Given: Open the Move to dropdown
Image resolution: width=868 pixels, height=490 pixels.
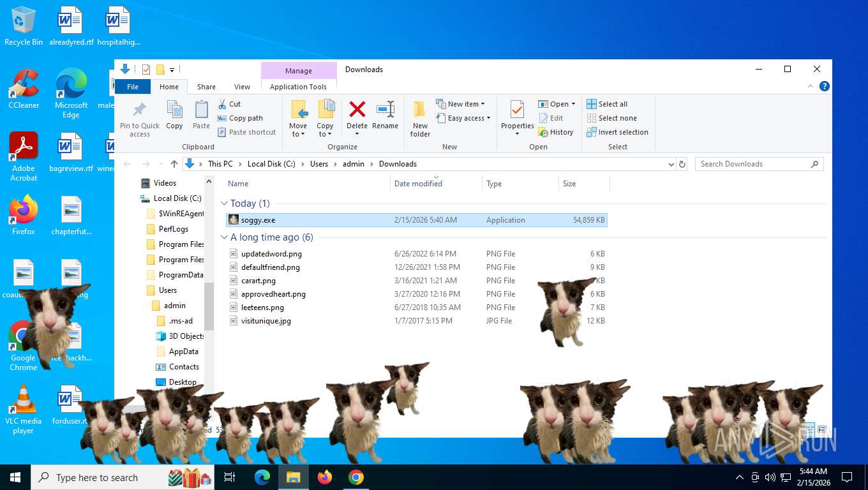Looking at the screenshot, I should tap(298, 130).
